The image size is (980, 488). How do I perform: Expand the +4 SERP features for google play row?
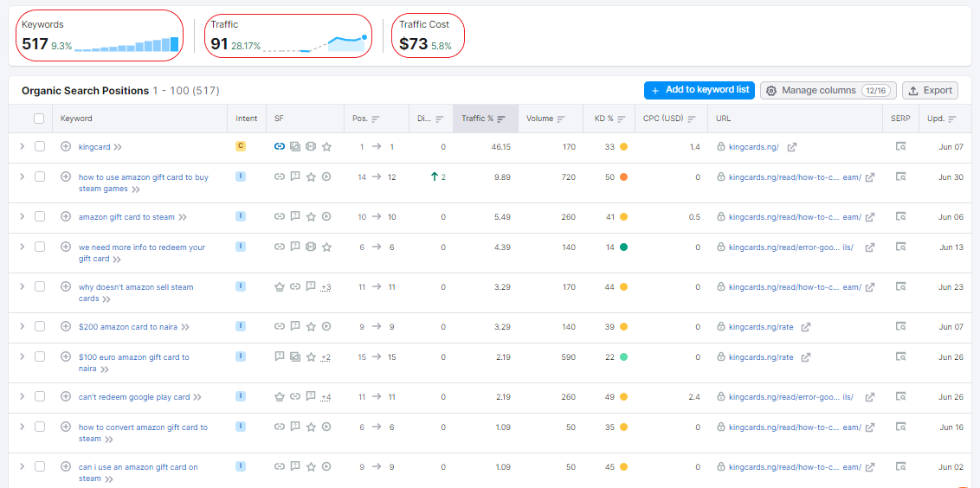[x=326, y=397]
